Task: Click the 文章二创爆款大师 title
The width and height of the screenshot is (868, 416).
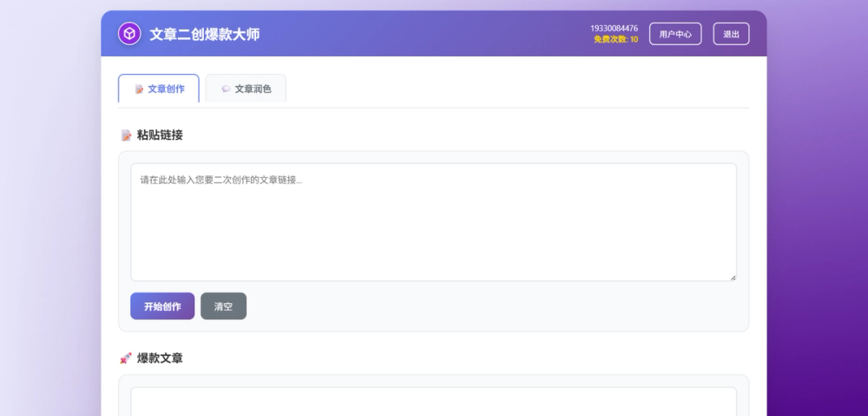Action: (x=205, y=35)
